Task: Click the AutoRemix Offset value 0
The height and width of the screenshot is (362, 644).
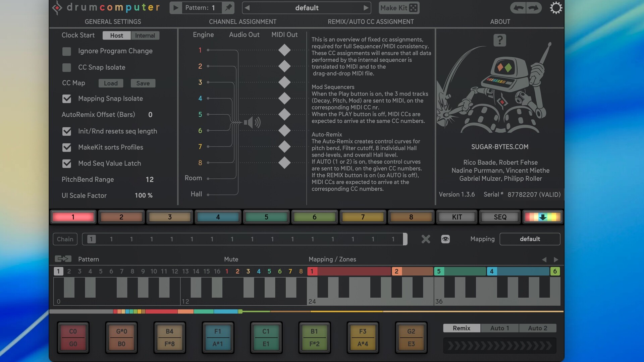Action: coord(150,115)
